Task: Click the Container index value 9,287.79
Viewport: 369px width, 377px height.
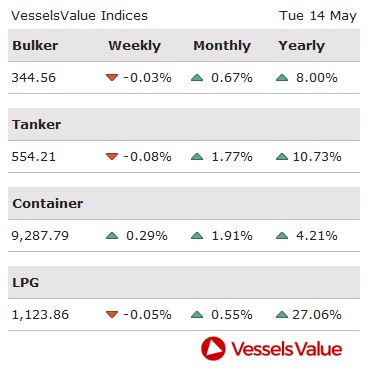Action: (x=40, y=236)
